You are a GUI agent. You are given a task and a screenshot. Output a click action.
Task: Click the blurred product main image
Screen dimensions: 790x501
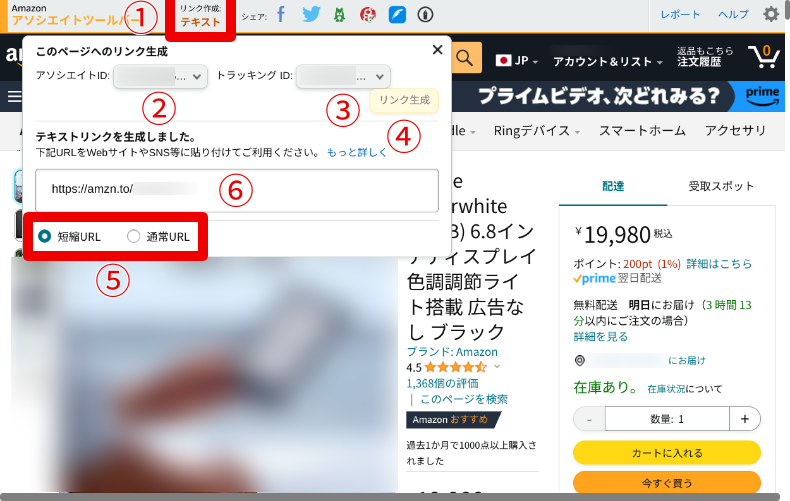pos(204,373)
